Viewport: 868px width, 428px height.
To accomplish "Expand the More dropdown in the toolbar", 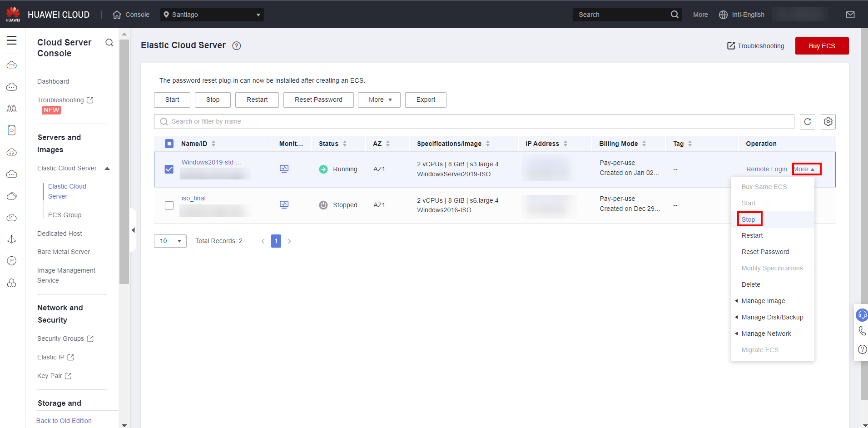I will pyautogui.click(x=379, y=100).
